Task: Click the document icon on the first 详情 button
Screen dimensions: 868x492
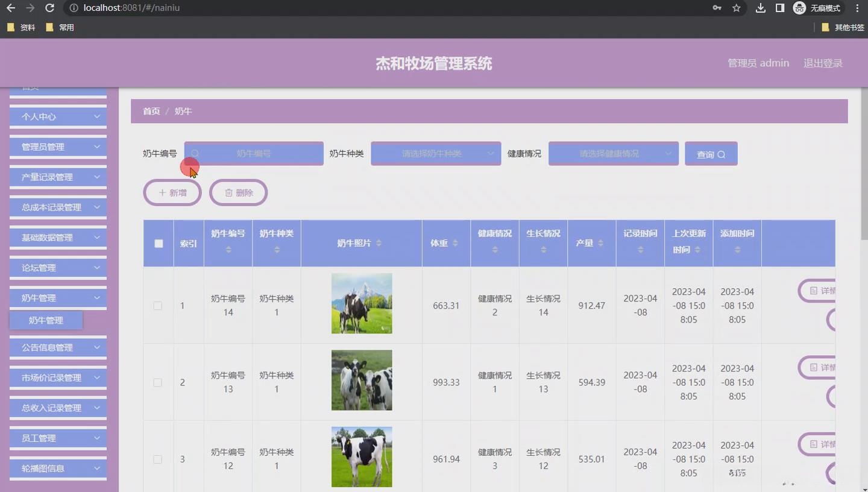Action: (813, 291)
